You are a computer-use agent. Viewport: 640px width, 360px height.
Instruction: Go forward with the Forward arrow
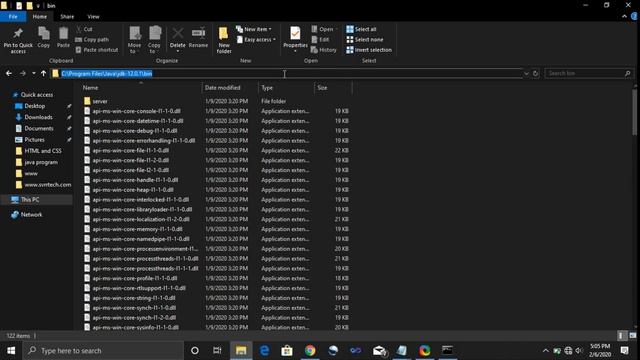(23, 73)
